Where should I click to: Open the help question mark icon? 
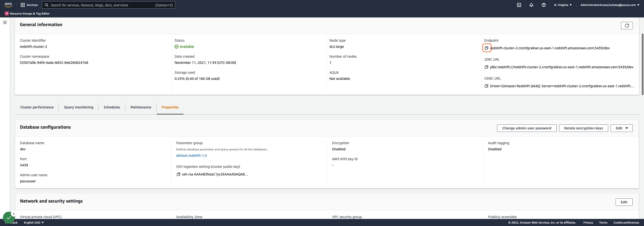[543, 5]
